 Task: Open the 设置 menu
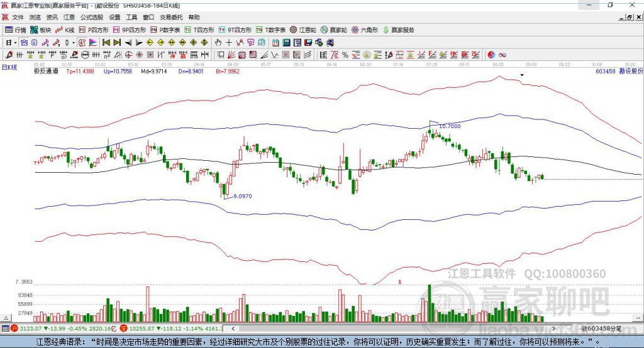click(114, 17)
